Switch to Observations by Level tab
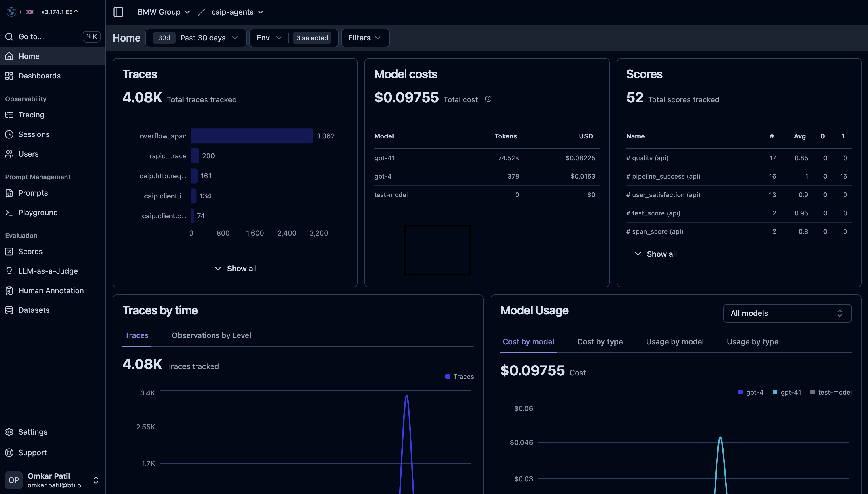 (211, 335)
